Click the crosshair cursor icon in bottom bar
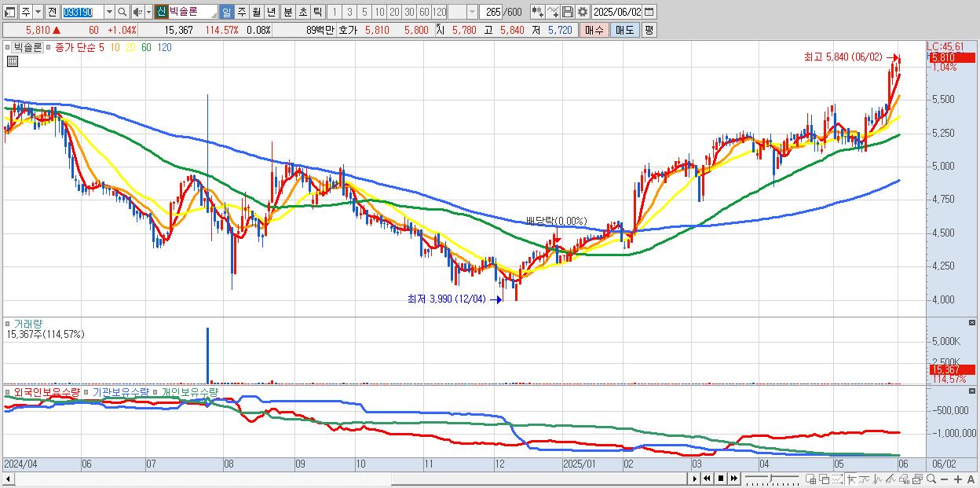Image resolution: width=980 pixels, height=488 pixels. (x=851, y=479)
